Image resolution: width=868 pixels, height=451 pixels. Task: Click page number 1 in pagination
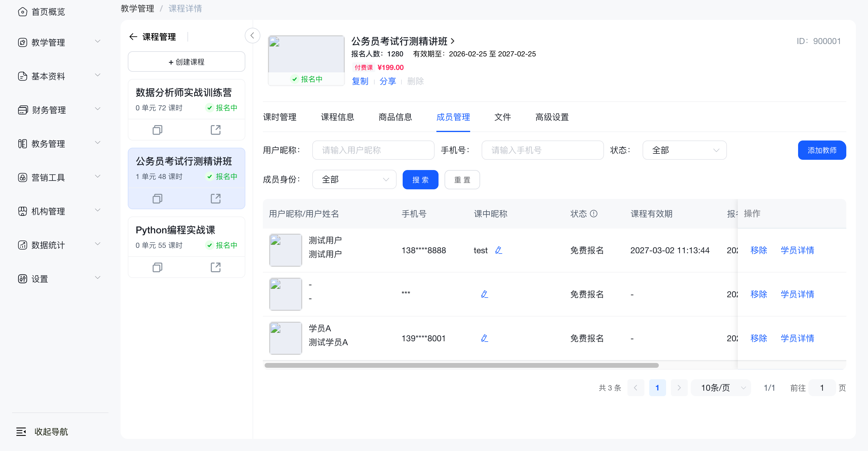coord(657,388)
